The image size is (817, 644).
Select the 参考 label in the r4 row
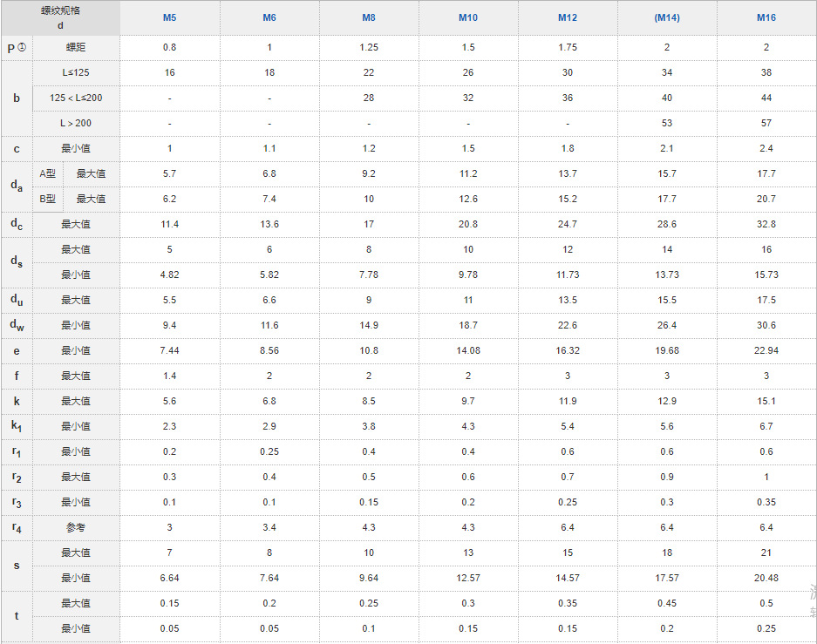pyautogui.click(x=76, y=527)
